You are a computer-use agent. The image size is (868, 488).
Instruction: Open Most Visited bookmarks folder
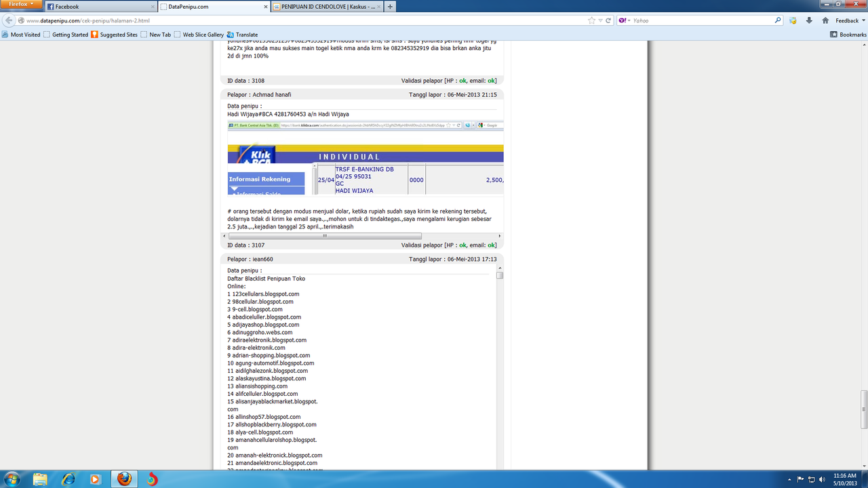[x=21, y=35]
